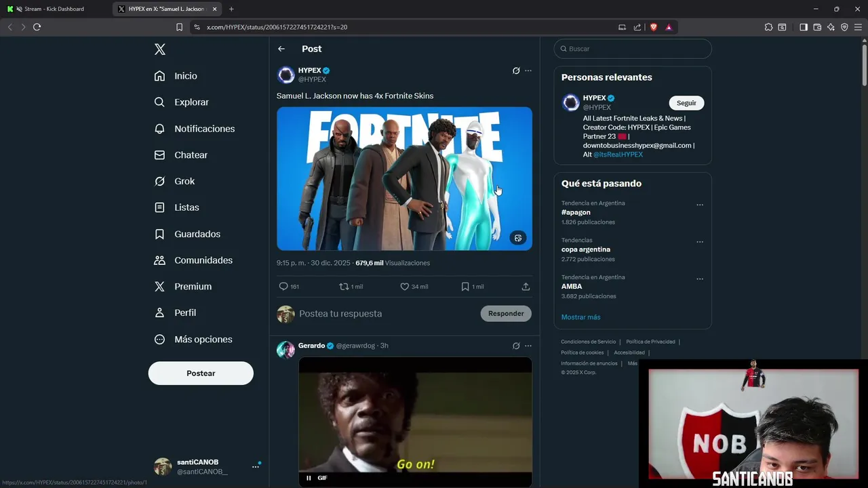Screen dimensions: 868x488
Task: Open Brave Wallet icon
Action: [817, 27]
